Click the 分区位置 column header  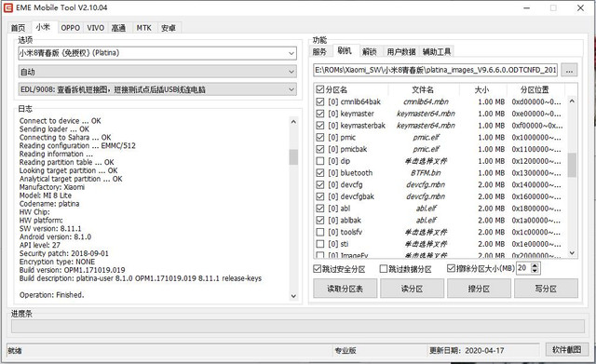[x=535, y=89]
